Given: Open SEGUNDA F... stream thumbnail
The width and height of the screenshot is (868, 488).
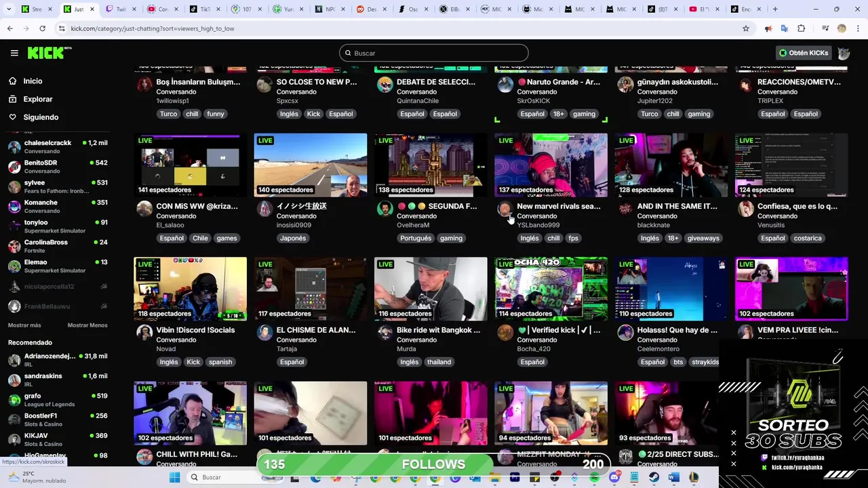Looking at the screenshot, I should pyautogui.click(x=431, y=165).
